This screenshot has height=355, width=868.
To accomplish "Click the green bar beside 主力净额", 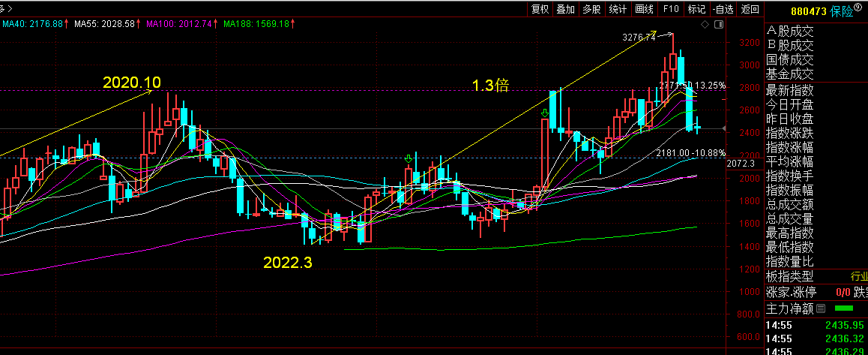I will point(844,308).
